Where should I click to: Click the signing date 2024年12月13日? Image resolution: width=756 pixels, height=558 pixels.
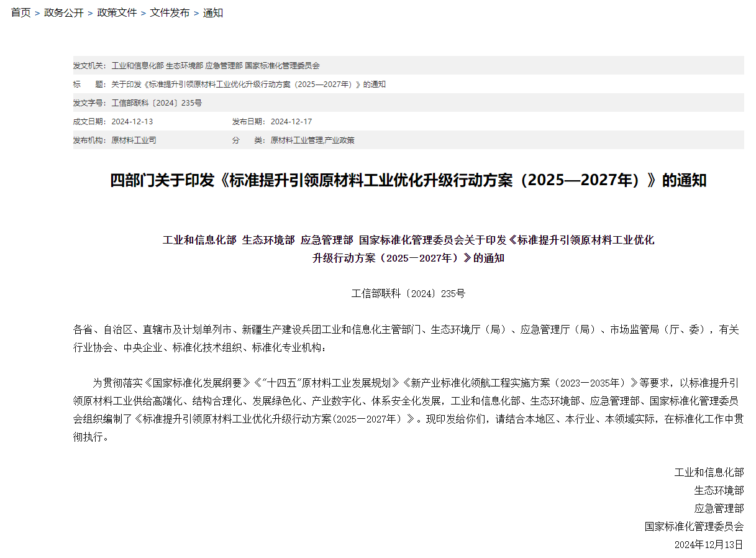(x=709, y=544)
